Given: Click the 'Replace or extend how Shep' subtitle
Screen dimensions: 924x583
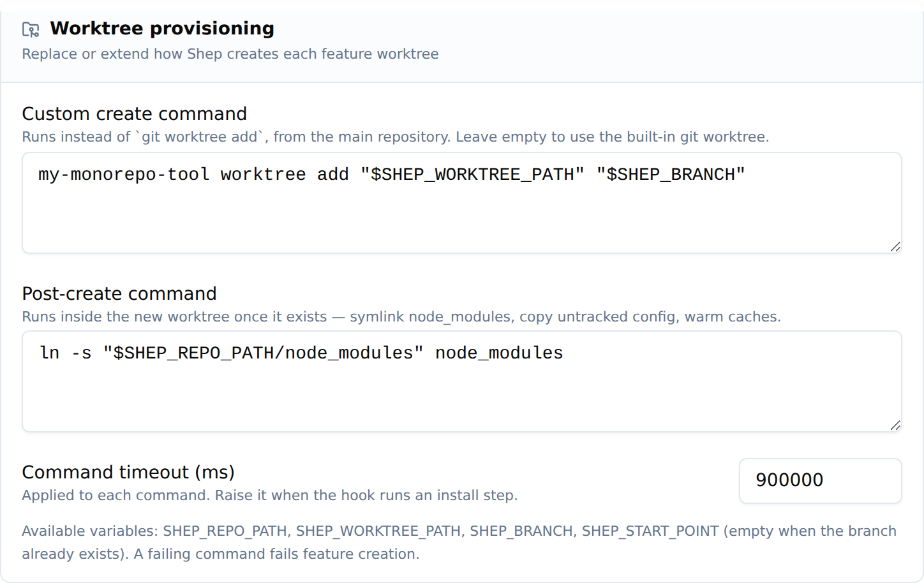Looking at the screenshot, I should (x=230, y=54).
